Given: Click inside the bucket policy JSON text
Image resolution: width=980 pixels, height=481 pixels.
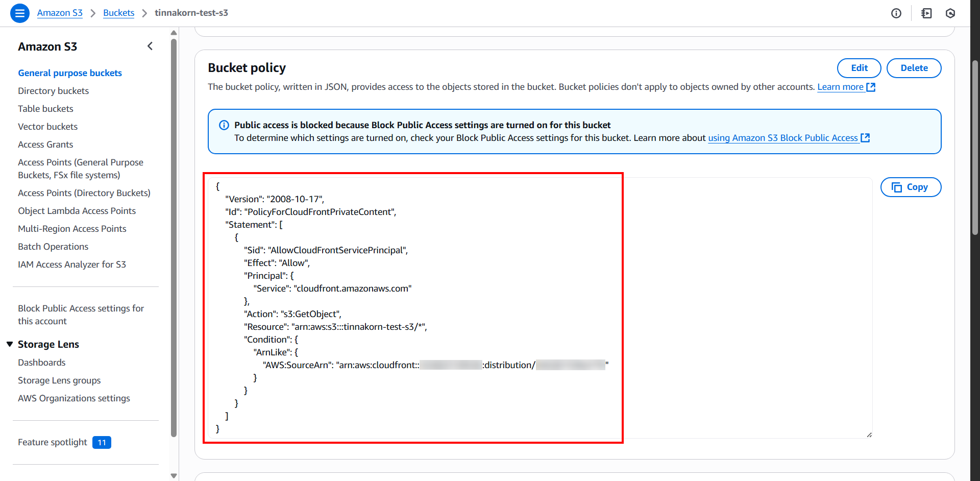Looking at the screenshot, I should click(408, 301).
